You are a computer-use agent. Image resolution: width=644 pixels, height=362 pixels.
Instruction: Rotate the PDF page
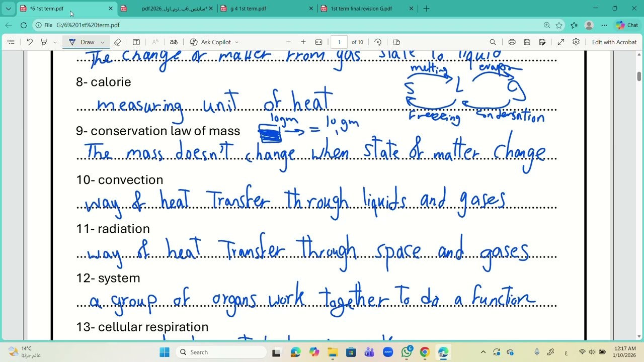(378, 42)
